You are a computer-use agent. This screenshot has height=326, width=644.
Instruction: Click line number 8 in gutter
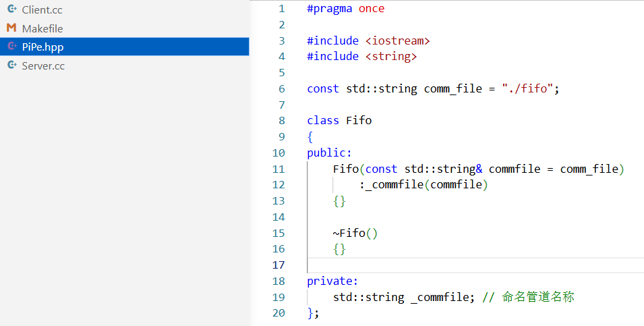(282, 120)
